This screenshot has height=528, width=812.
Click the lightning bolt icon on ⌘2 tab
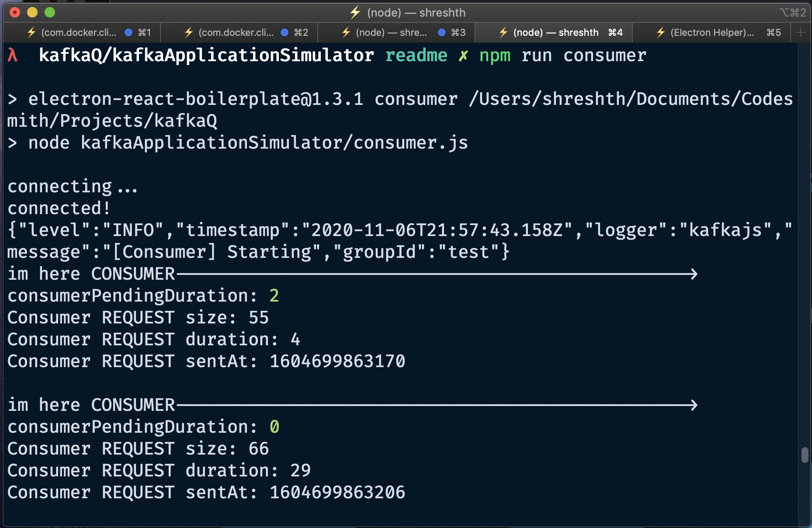[189, 32]
